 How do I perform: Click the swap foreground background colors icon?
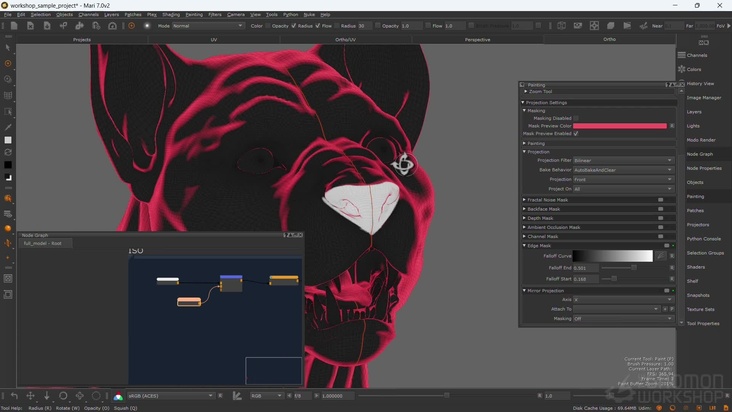pos(8,177)
